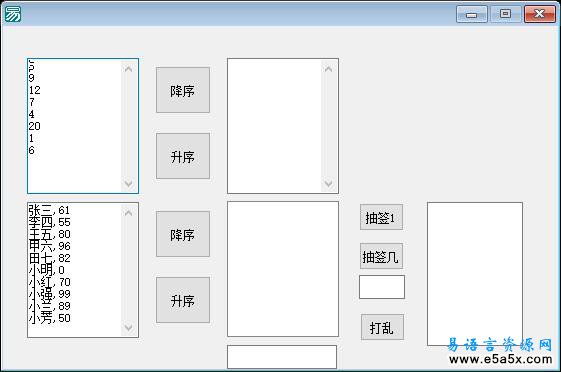This screenshot has height=372, width=561.
Task: Select the line 李四,55
Action: pos(49,222)
